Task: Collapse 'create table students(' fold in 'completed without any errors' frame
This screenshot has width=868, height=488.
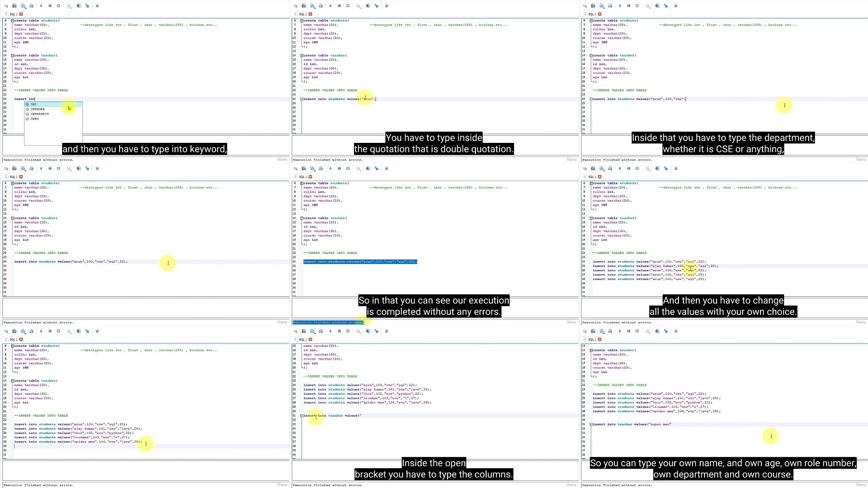Action: coord(302,183)
